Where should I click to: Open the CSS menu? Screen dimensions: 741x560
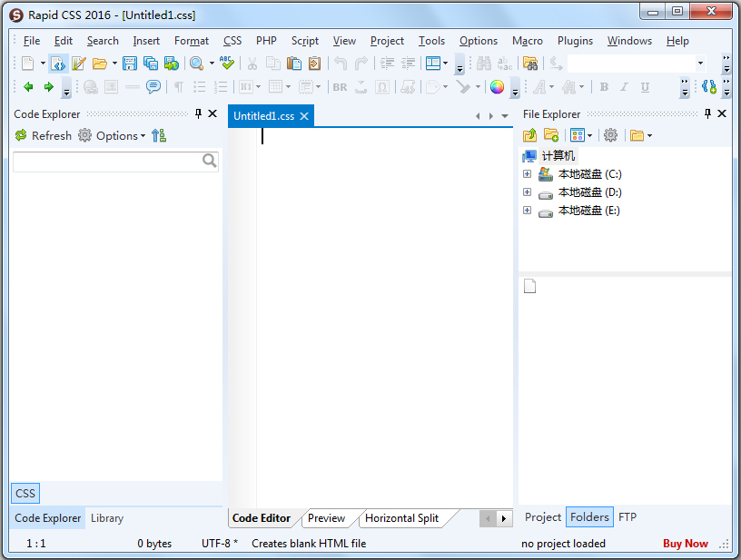point(232,41)
